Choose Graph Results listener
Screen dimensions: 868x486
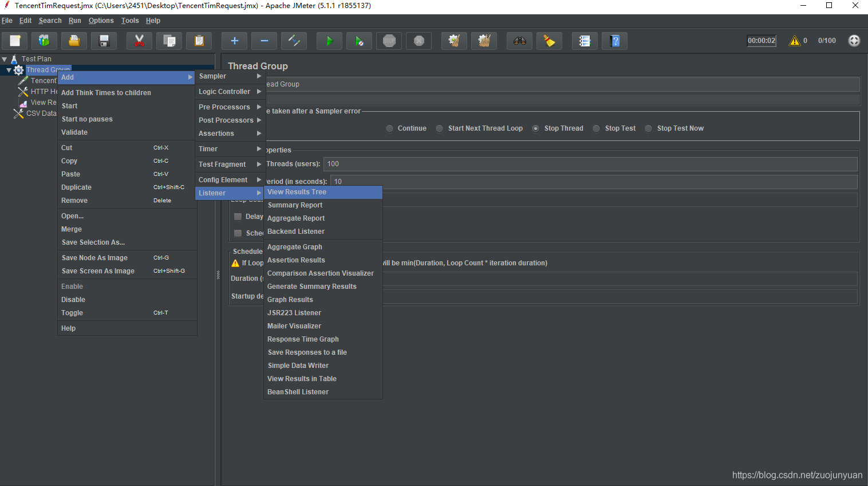[x=323, y=300]
